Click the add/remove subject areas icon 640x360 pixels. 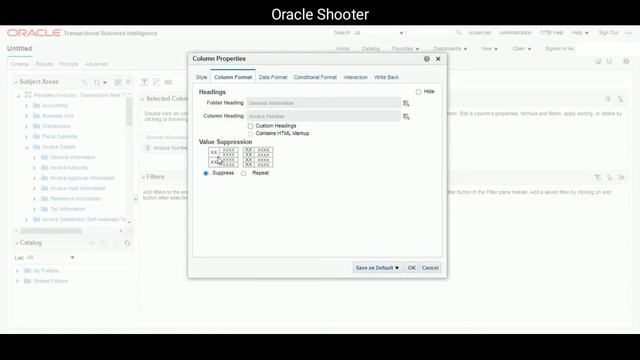(118, 82)
